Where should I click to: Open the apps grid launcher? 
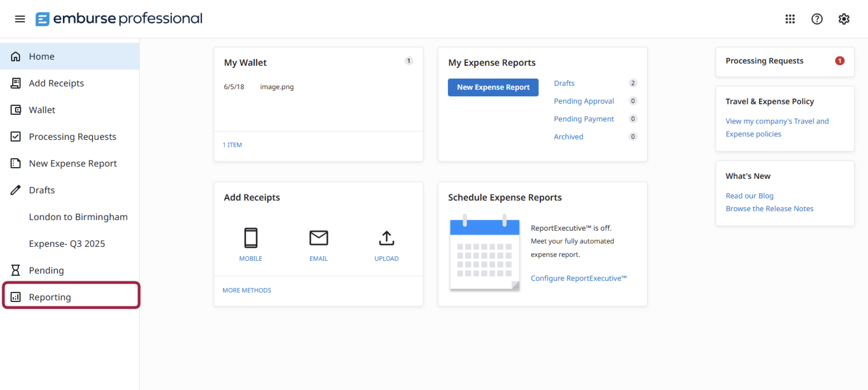(x=790, y=19)
